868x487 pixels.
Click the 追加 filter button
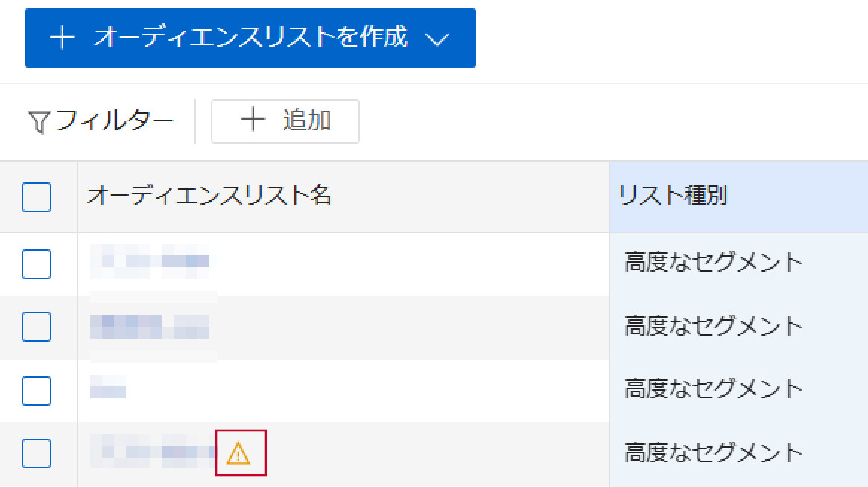click(285, 121)
